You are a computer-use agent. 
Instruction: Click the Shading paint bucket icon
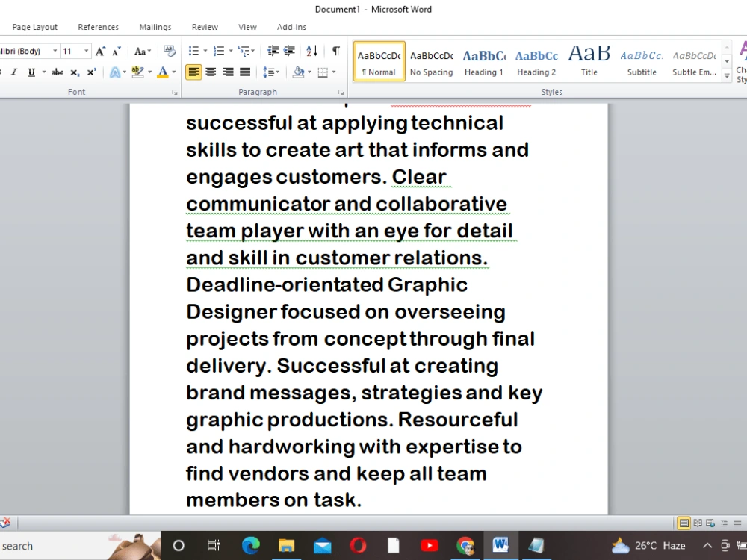299,72
